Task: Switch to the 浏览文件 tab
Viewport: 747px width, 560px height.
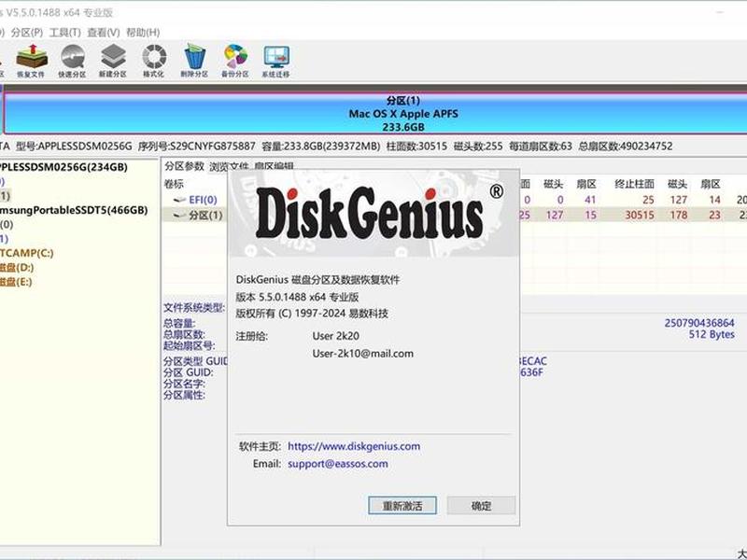Action: (229, 167)
